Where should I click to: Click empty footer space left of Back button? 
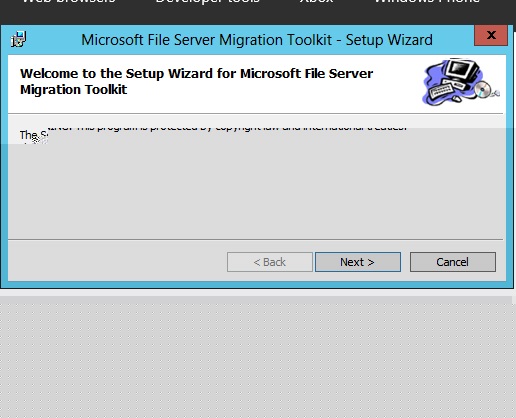117,262
